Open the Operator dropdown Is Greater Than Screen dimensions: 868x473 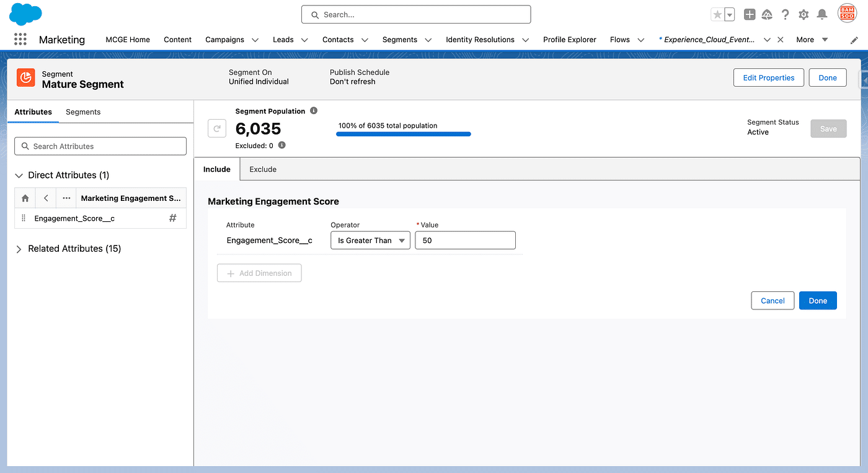coord(370,241)
